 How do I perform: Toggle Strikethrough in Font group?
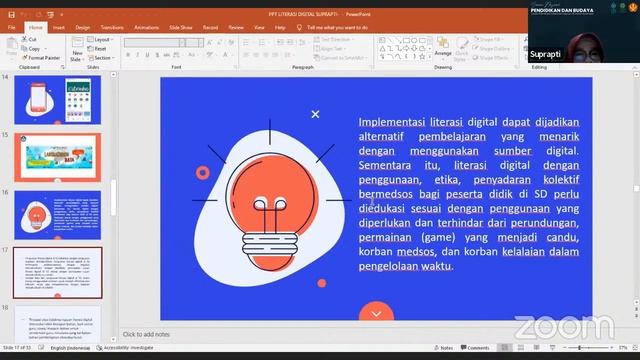[x=167, y=55]
